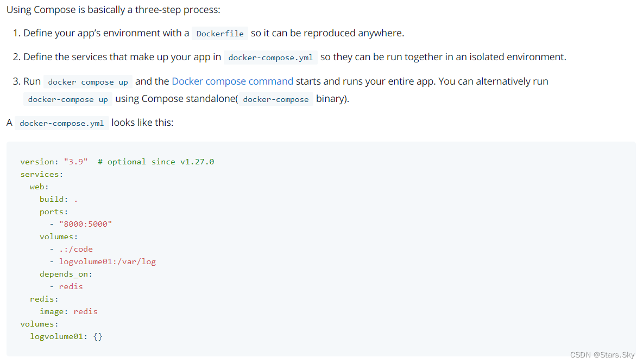Select the logvolume01: {} declaration
This screenshot has width=643, height=364.
pos(66,336)
